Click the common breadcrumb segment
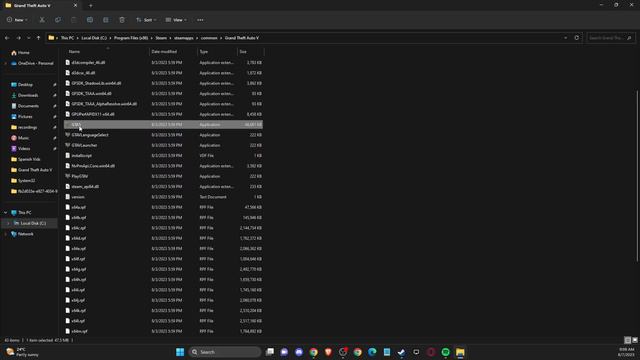 point(209,38)
